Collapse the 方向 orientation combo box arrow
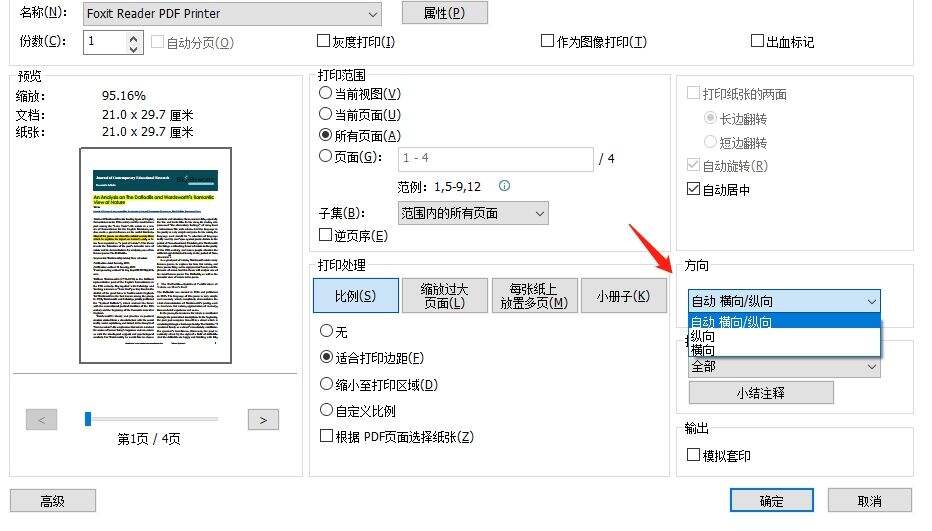The width and height of the screenshot is (932, 531). point(871,301)
